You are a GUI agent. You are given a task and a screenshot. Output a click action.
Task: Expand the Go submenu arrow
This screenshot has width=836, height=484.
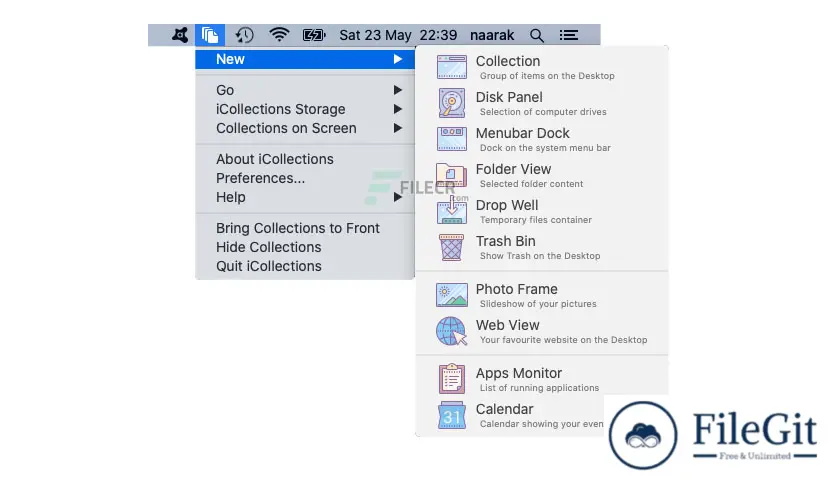coord(398,90)
